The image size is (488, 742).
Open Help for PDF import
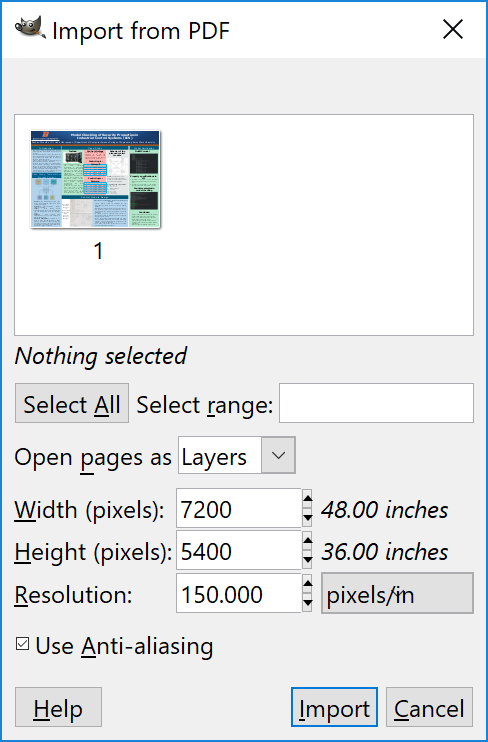[58, 707]
